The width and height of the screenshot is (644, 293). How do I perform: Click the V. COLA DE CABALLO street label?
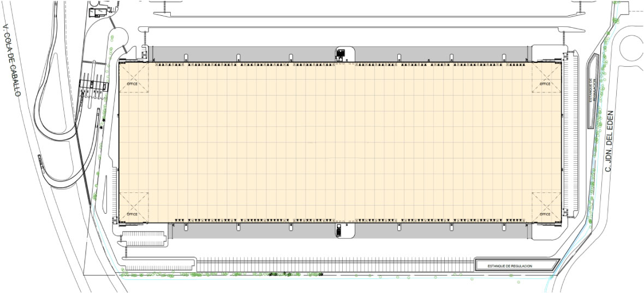pyautogui.click(x=12, y=60)
